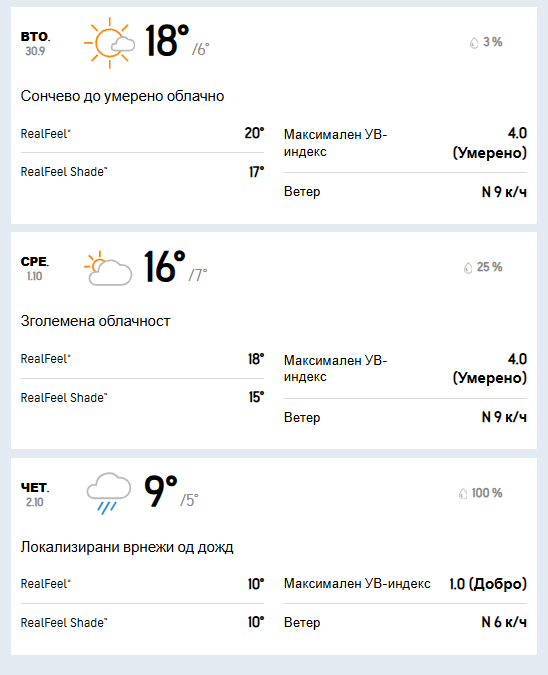Click the partly sunny icon for Tuesday
This screenshot has width=548, height=675.
pos(109,43)
